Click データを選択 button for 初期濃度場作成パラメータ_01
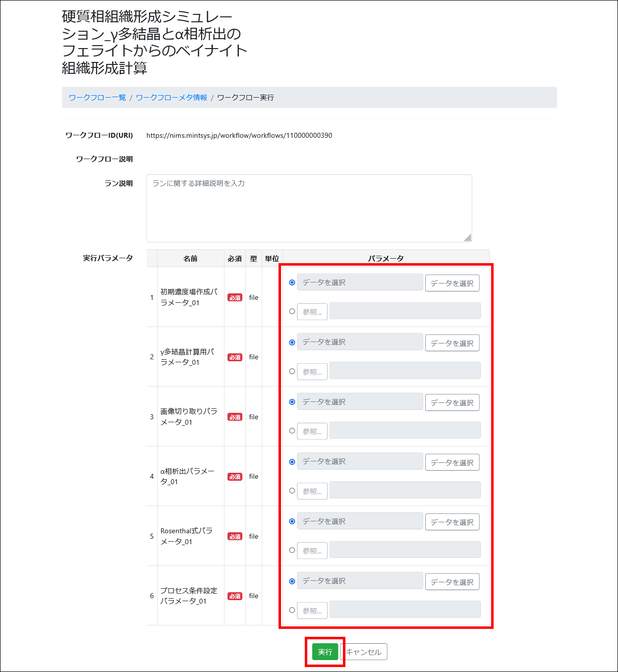This screenshot has width=618, height=672. click(x=452, y=283)
